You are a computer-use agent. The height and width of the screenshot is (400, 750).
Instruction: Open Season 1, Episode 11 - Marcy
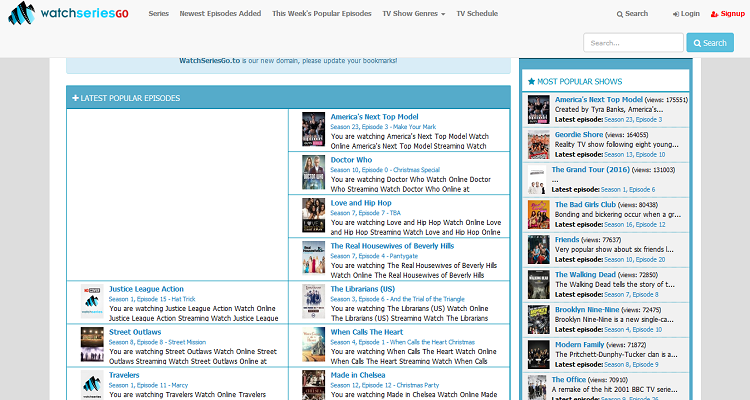click(148, 385)
